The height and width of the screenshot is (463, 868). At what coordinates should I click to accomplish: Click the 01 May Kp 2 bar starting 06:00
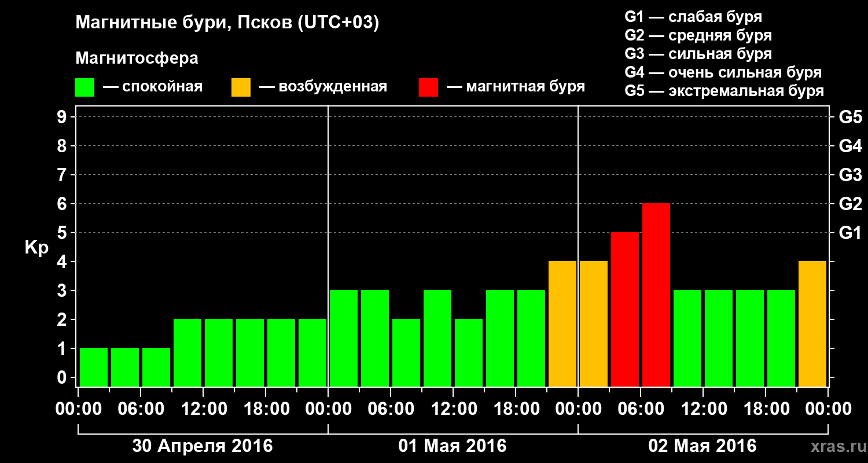click(406, 353)
